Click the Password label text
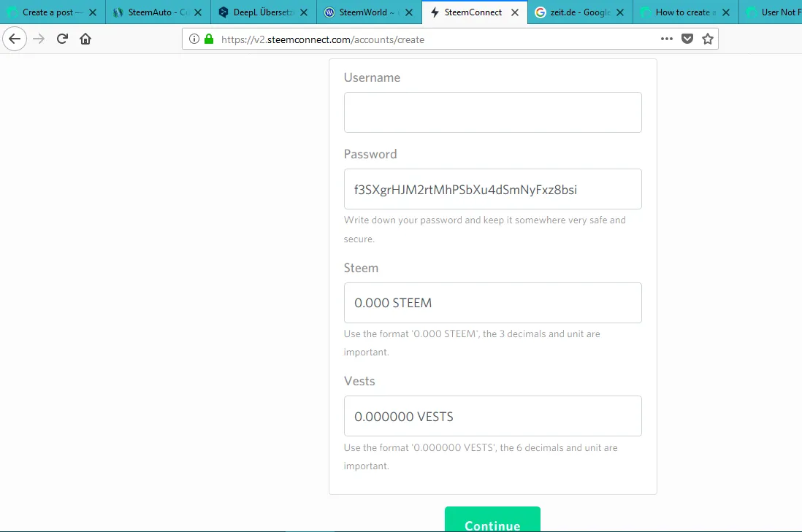 370,154
